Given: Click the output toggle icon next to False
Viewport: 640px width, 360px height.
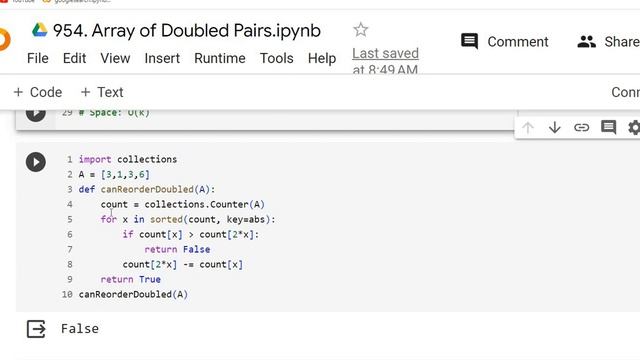Looking at the screenshot, I should tap(36, 329).
